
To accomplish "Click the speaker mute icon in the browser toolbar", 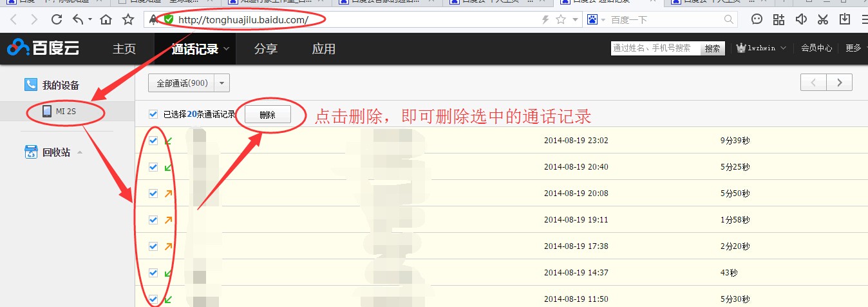I will tap(801, 19).
